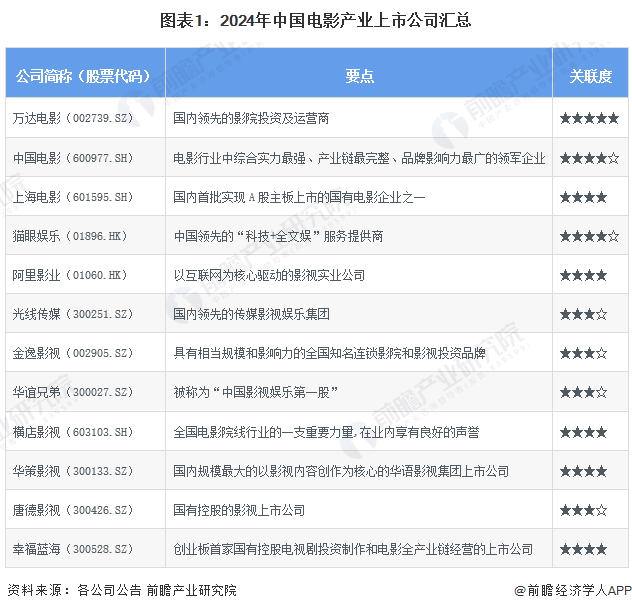Click the four-star rating for 上海电影
Screen dimensions: 632x611
click(583, 197)
